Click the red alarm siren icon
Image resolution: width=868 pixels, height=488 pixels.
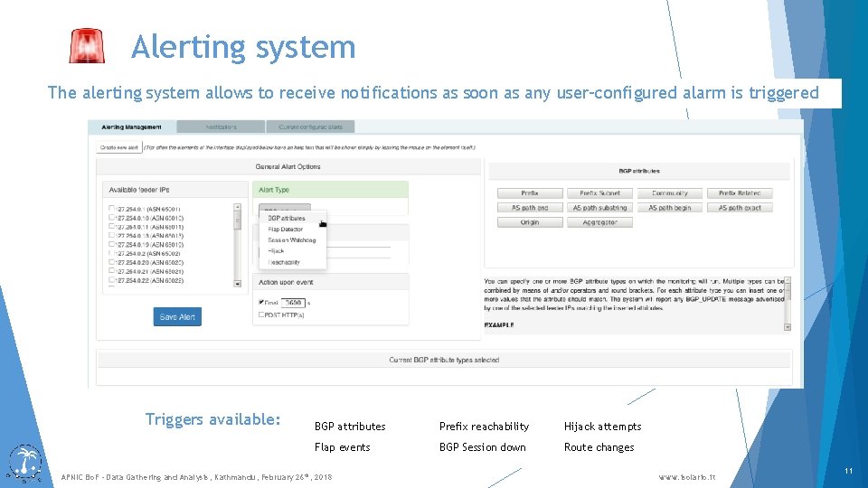point(87,45)
